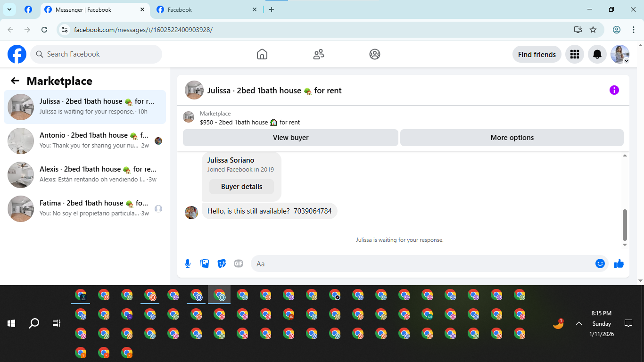Screen dimensions: 644x362
Task: View site information icon in address bar
Action: (x=65, y=30)
